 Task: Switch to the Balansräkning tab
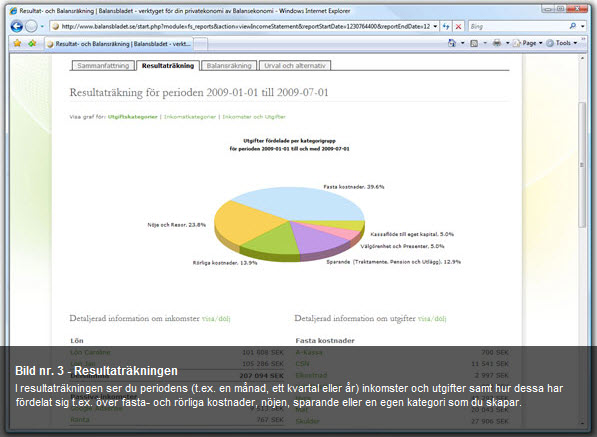[229, 65]
